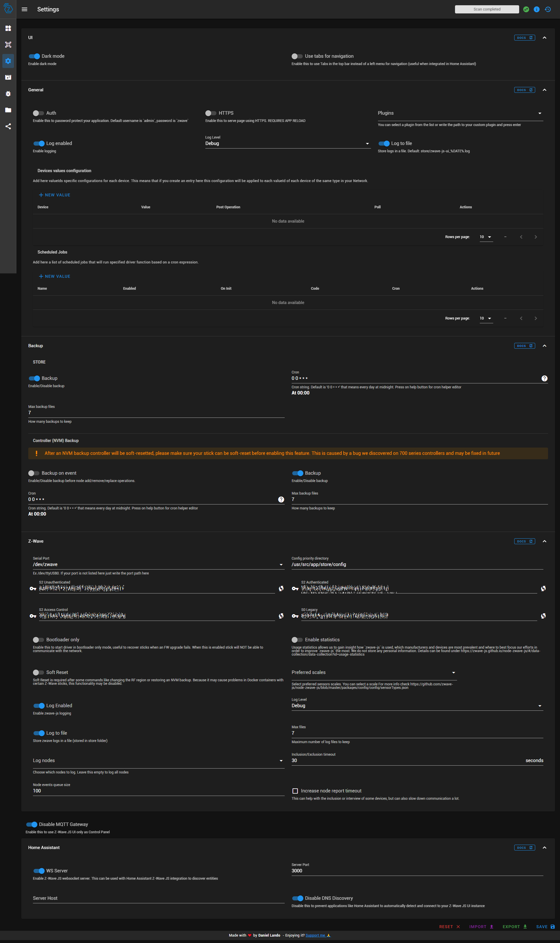Click the store restore history icon top right
The height and width of the screenshot is (943, 560).
coord(547,9)
